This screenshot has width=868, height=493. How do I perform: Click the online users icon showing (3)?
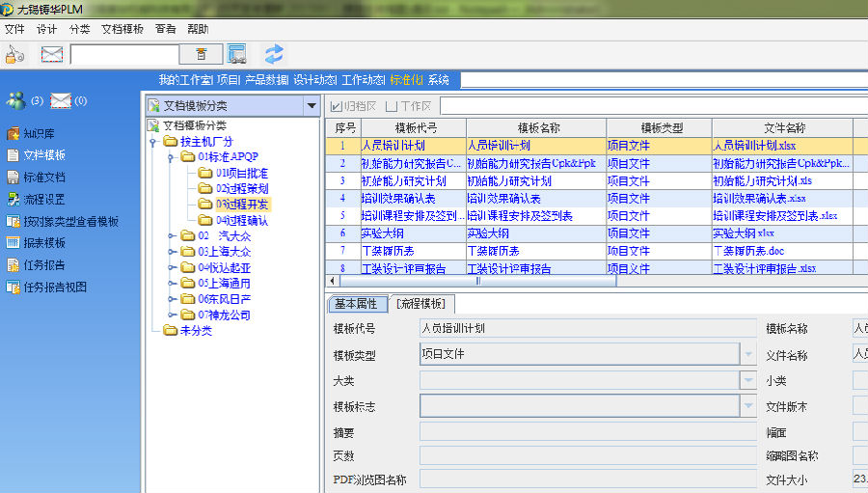(16, 100)
